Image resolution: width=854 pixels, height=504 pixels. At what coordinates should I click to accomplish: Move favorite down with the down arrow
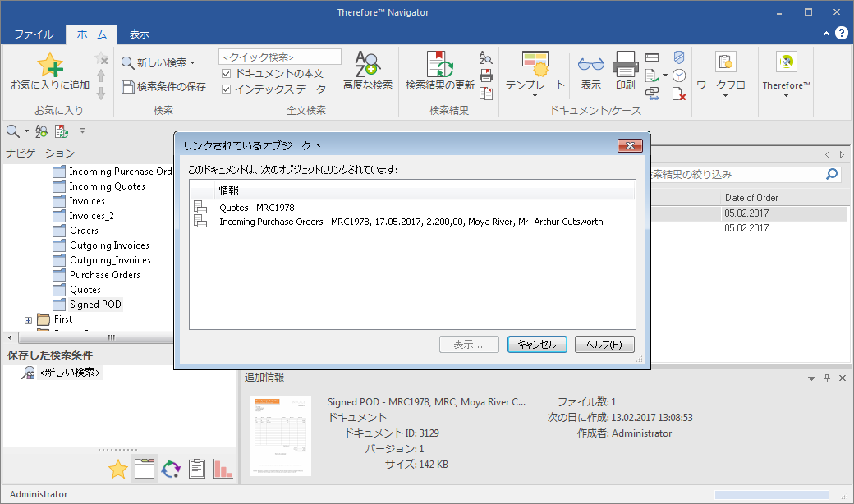pos(101,94)
